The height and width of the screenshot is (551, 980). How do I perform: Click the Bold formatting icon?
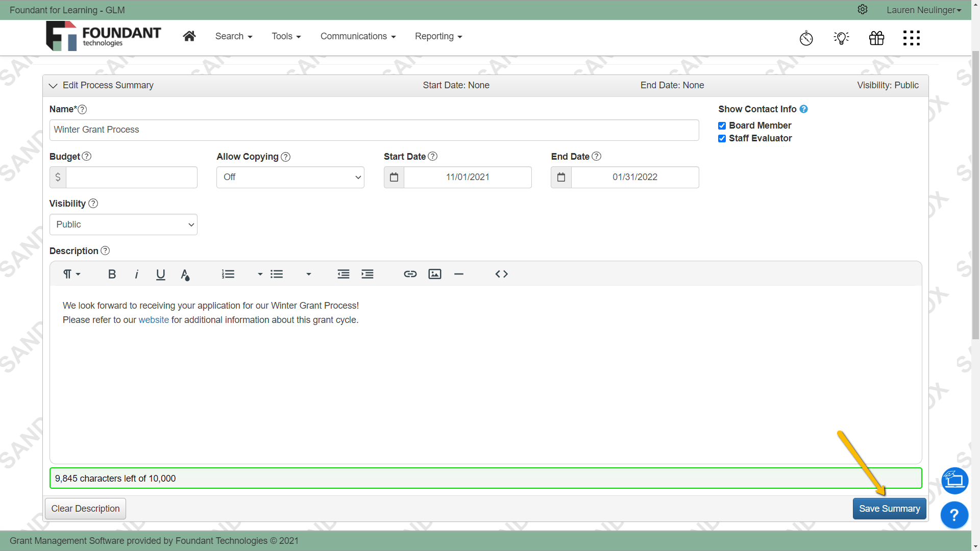click(x=112, y=274)
